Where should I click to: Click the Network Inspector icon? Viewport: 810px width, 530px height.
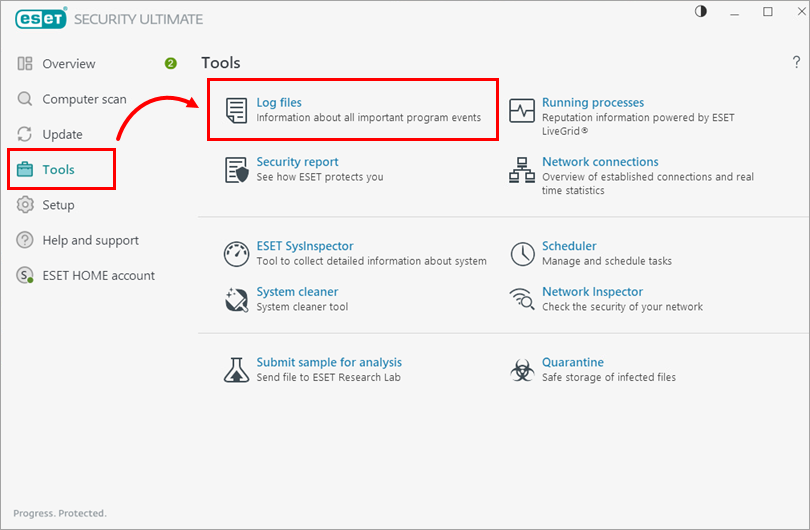coord(522,299)
